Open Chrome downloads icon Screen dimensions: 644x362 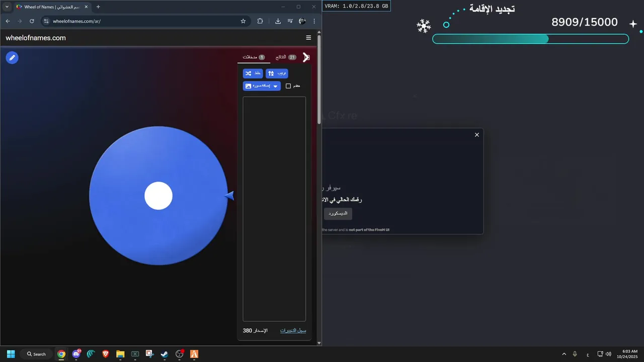coord(278,21)
